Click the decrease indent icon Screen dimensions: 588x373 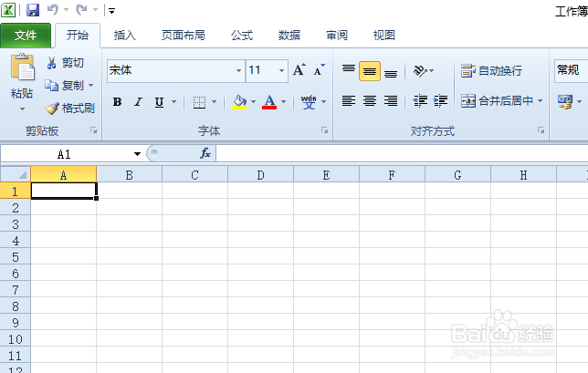click(420, 100)
